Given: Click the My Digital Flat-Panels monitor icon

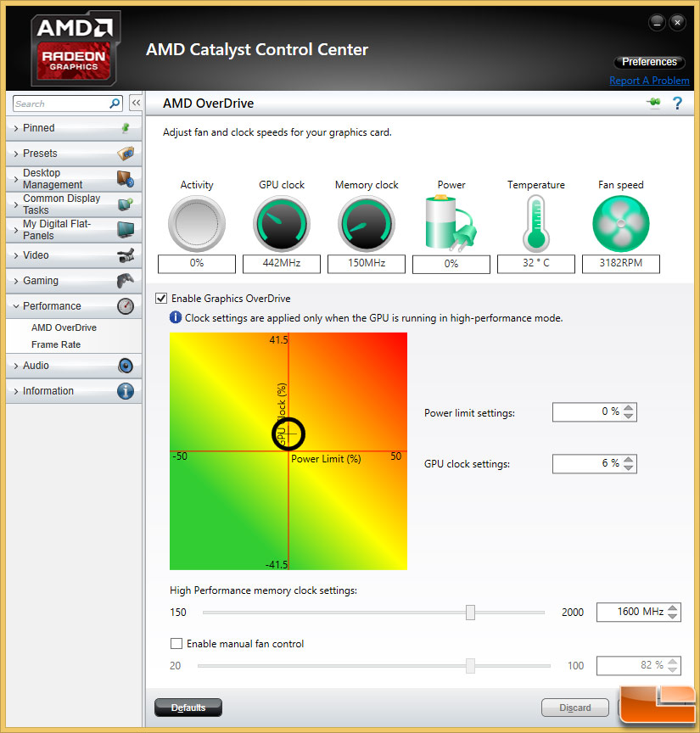Looking at the screenshot, I should 126,230.
